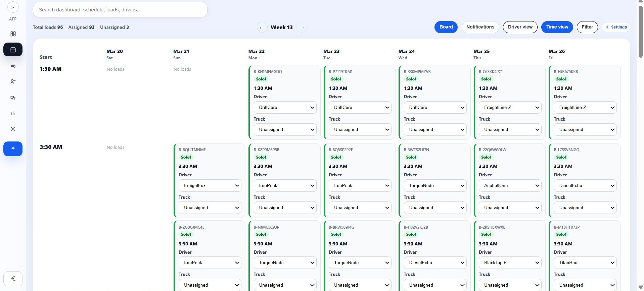Click the Settings button at top right

click(616, 27)
